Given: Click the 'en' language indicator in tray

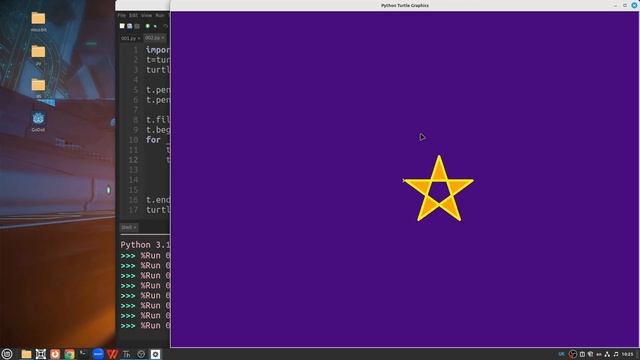Looking at the screenshot, I should (599, 354).
